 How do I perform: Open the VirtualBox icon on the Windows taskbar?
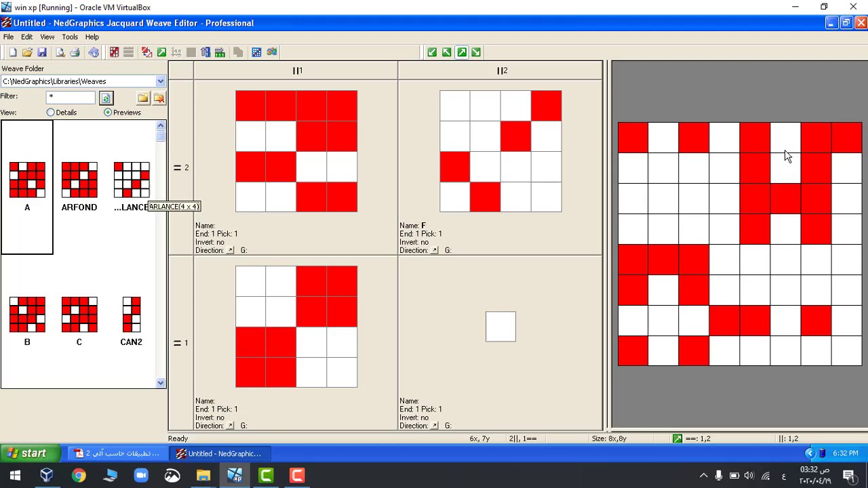click(x=47, y=476)
